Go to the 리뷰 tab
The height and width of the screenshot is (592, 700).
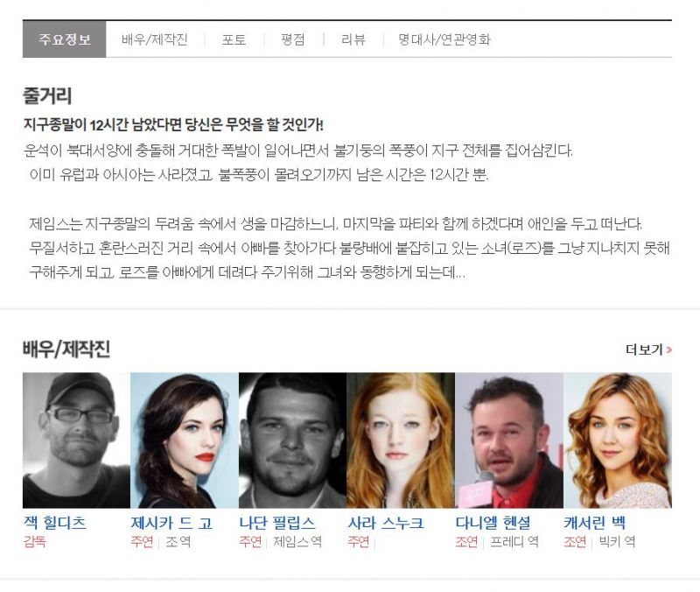(x=353, y=39)
